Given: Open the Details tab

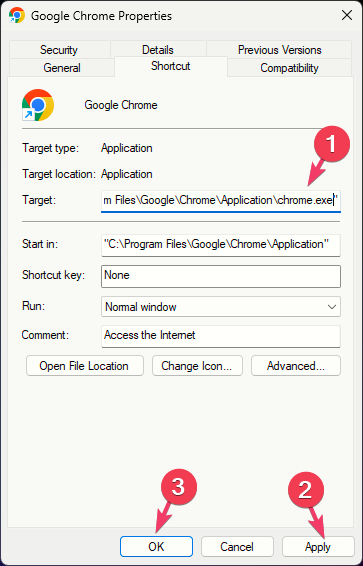Looking at the screenshot, I should pos(158,50).
